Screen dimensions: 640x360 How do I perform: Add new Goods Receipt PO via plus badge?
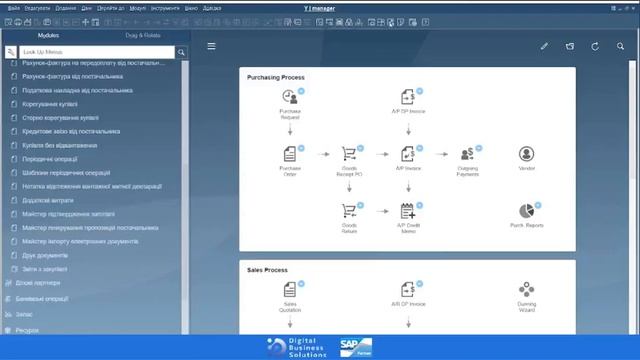tap(360, 148)
